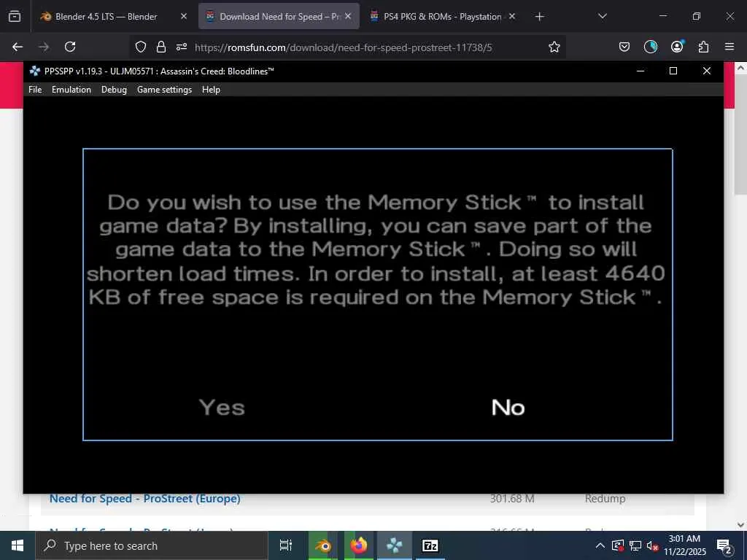
Task: Close the PS4 PKG & ROMs tab
Action: (x=511, y=16)
